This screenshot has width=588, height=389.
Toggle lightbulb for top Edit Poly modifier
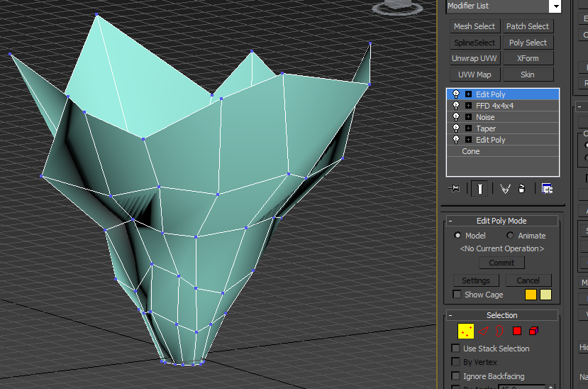click(456, 94)
